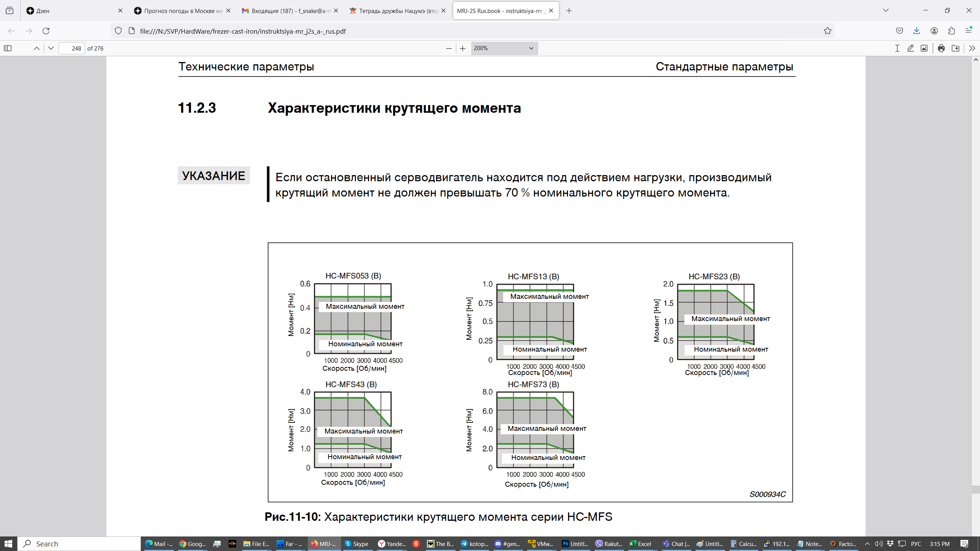Zoom in the PDF document
This screenshot has height=551, width=980.
tap(463, 48)
